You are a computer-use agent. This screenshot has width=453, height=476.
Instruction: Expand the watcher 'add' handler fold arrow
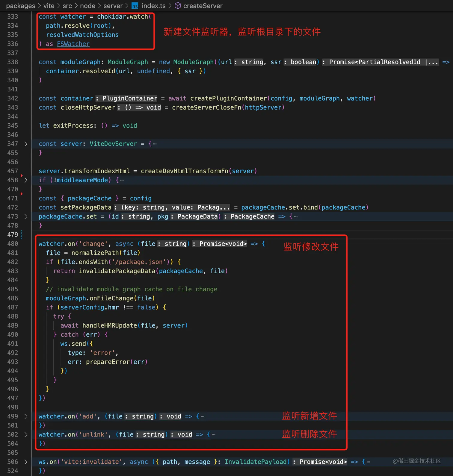point(26,416)
